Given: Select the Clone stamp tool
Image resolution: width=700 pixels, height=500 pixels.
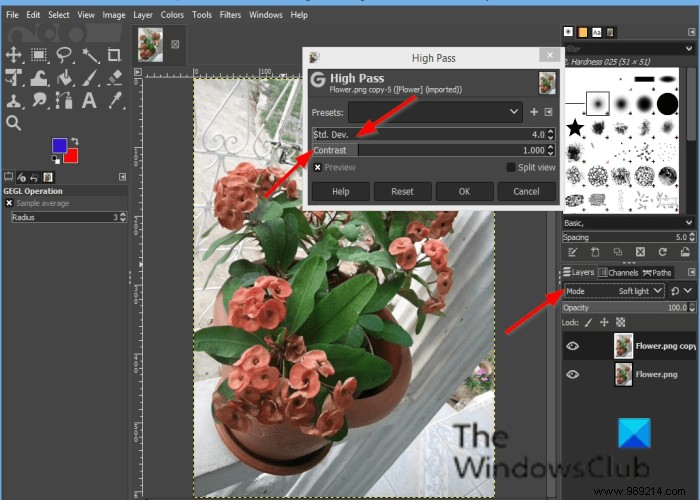Looking at the screenshot, I should pyautogui.click(x=14, y=101).
